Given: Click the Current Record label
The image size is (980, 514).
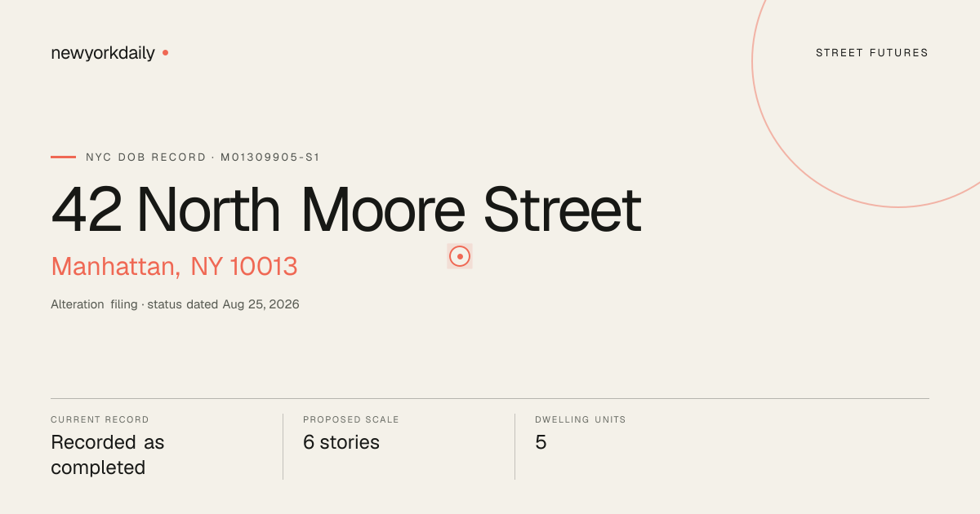Looking at the screenshot, I should click(x=100, y=419).
